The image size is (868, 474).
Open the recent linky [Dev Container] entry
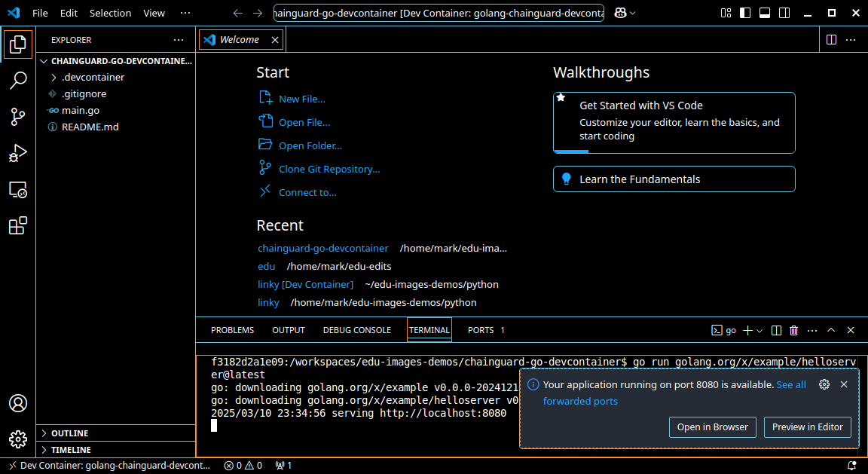(306, 284)
